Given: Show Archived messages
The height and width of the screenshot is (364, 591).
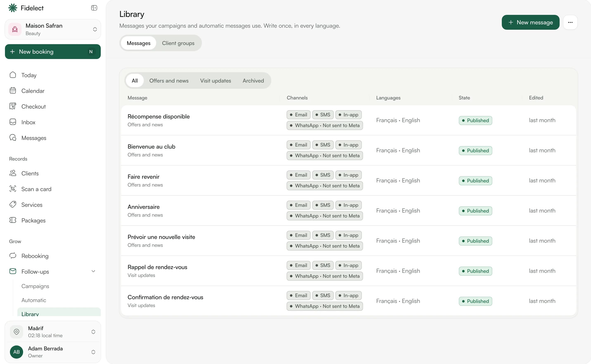Looking at the screenshot, I should pyautogui.click(x=253, y=81).
